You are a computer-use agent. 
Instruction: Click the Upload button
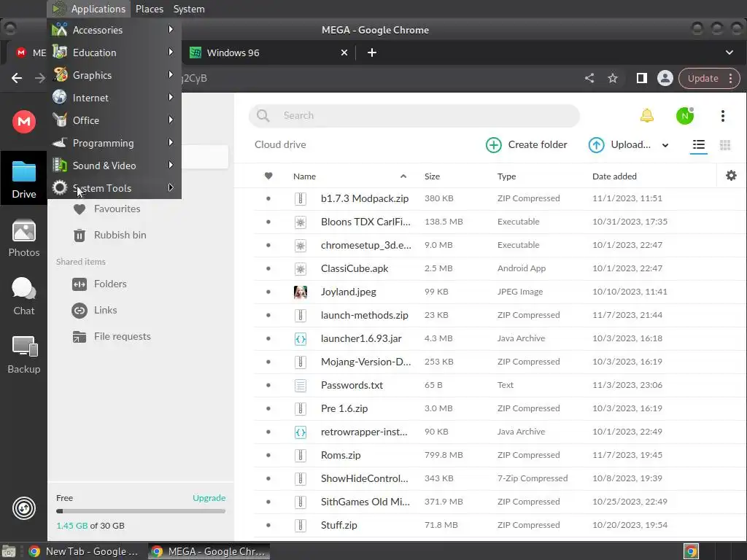pyautogui.click(x=619, y=145)
